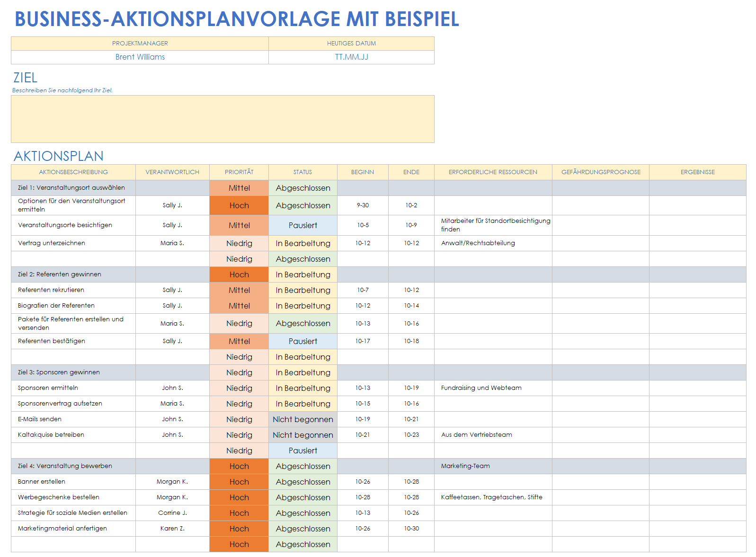756x557 pixels.
Task: Select the project manager name Brent Williams
Action: pyautogui.click(x=140, y=57)
